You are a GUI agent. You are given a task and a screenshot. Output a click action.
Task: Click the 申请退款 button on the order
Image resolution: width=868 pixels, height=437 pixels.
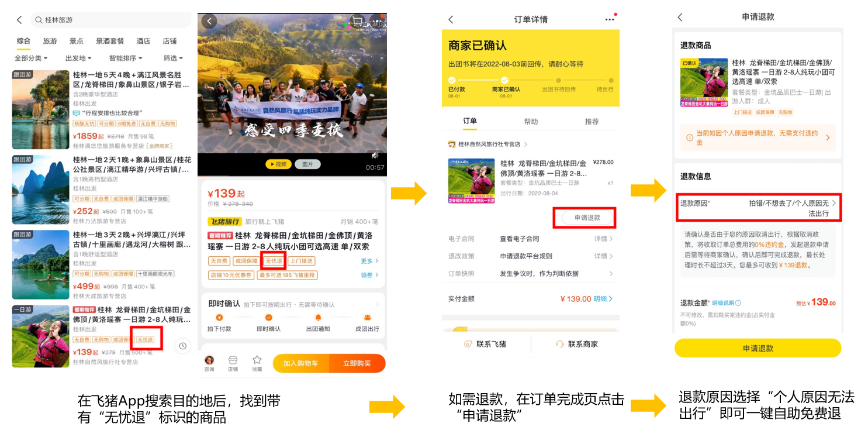[x=587, y=218]
